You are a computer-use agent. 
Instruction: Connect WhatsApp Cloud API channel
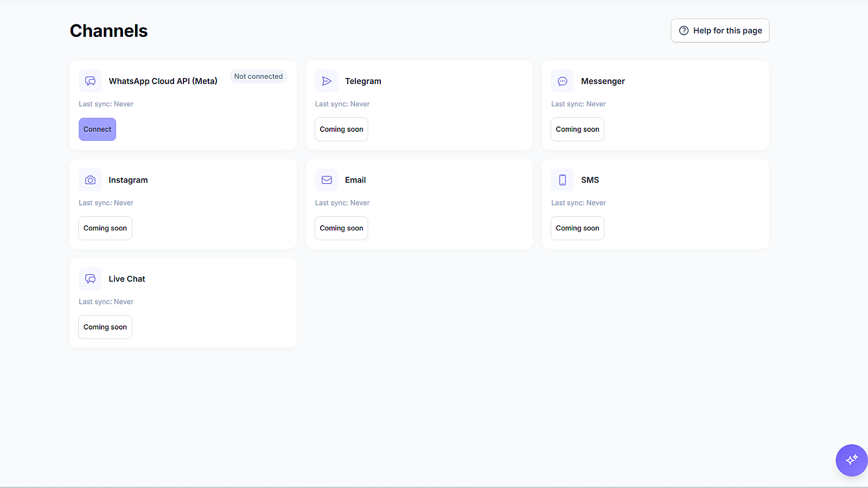[x=98, y=129]
